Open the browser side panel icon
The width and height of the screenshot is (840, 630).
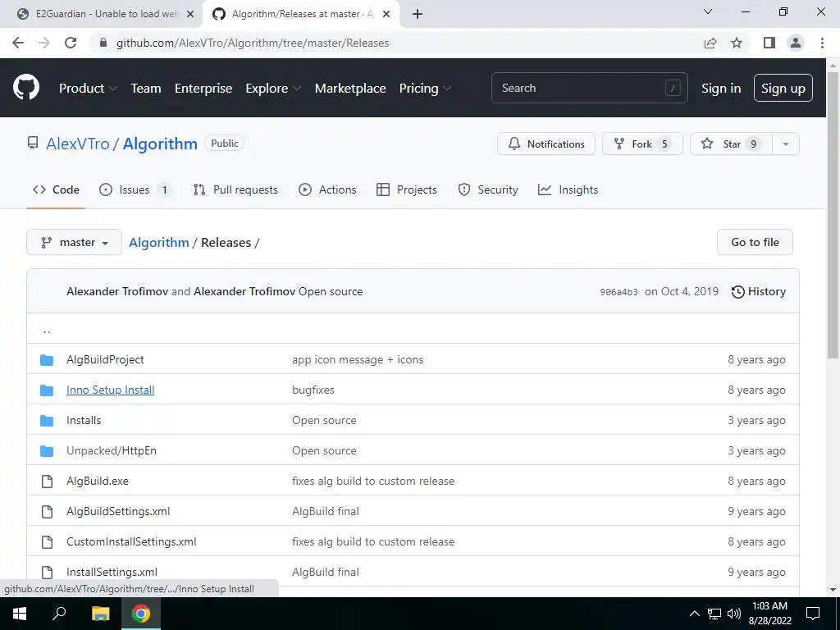[x=769, y=43]
